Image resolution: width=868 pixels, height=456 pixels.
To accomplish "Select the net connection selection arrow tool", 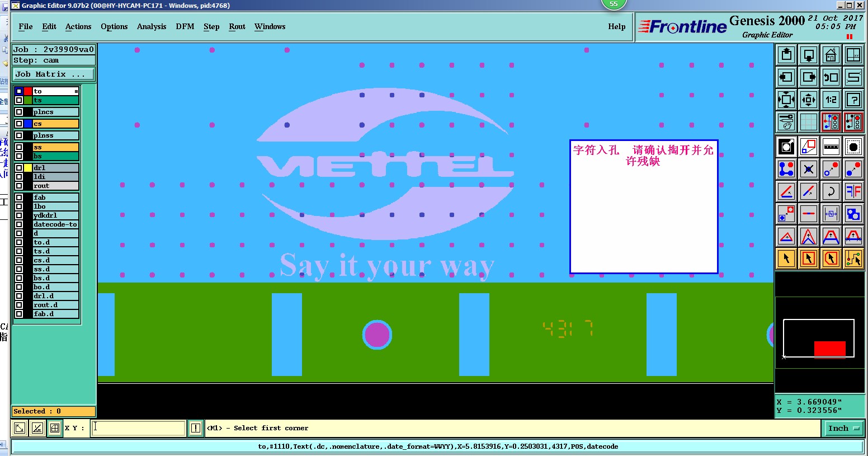I will (853, 258).
